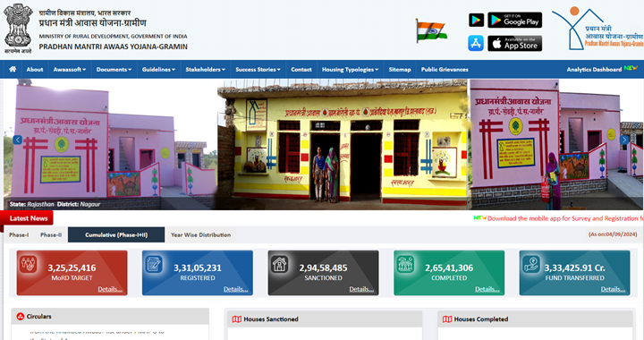Switch to the Phase-I tab
Viewport: 644px width, 340px height.
[19, 235]
